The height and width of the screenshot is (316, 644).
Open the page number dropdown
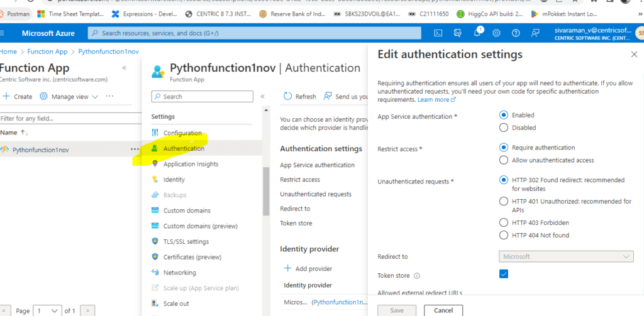[48, 311]
